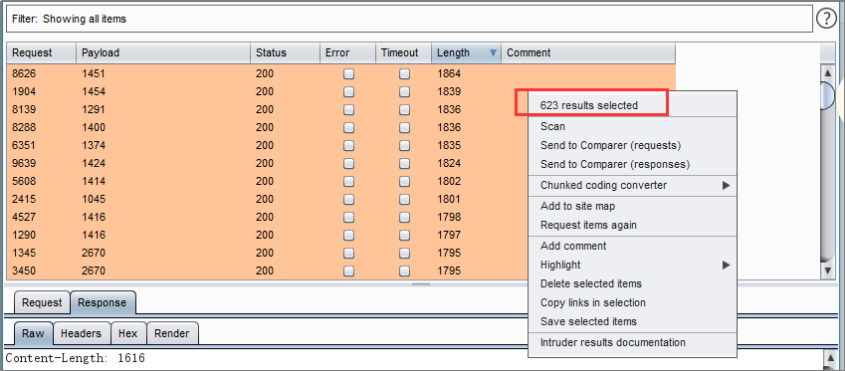Viewport: 845px width, 371px height.
Task: Open the Render tab
Action: (172, 333)
